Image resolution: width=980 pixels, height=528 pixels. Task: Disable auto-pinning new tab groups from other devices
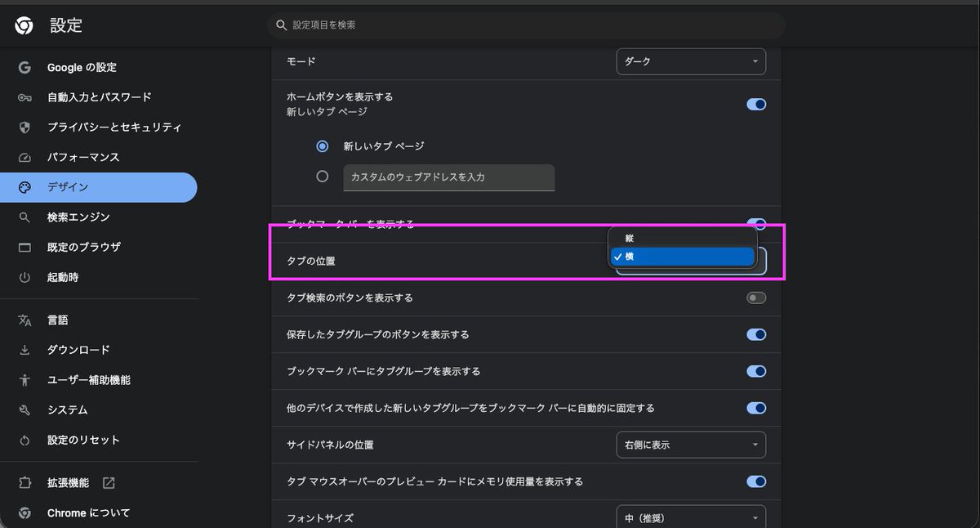756,408
